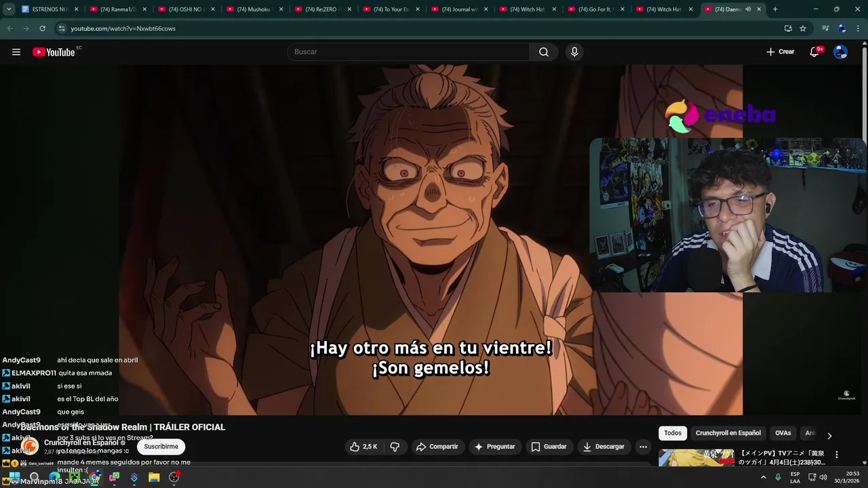
Task: Switch to Re:ZERO tab
Action: pyautogui.click(x=323, y=9)
